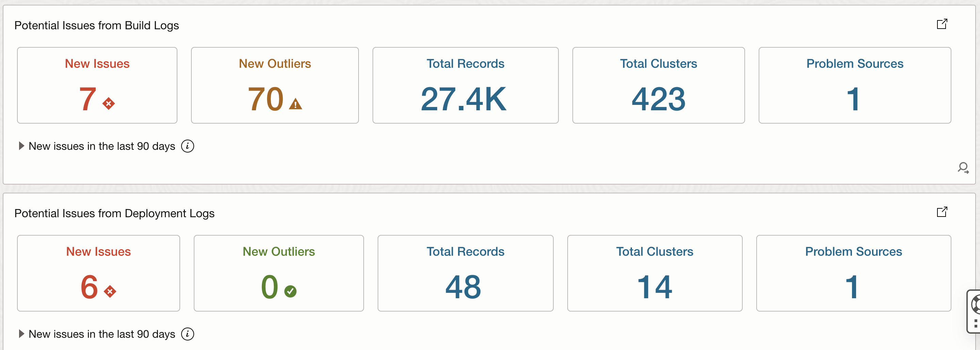Open Build Logs panel in new window
The height and width of the screenshot is (350, 980).
tap(942, 25)
